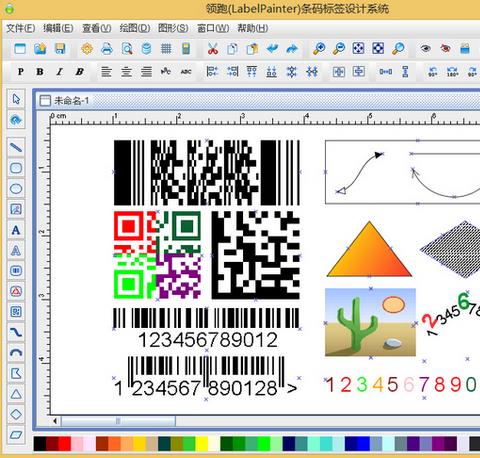The width and height of the screenshot is (480, 458).
Task: Click the align objects top icon
Action: coord(252,71)
